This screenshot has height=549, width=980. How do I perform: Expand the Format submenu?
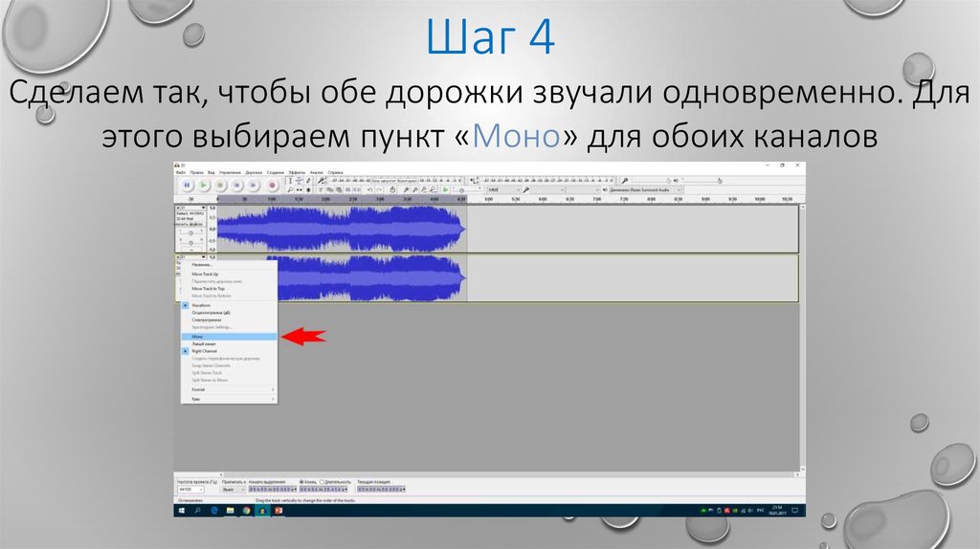coord(229,389)
